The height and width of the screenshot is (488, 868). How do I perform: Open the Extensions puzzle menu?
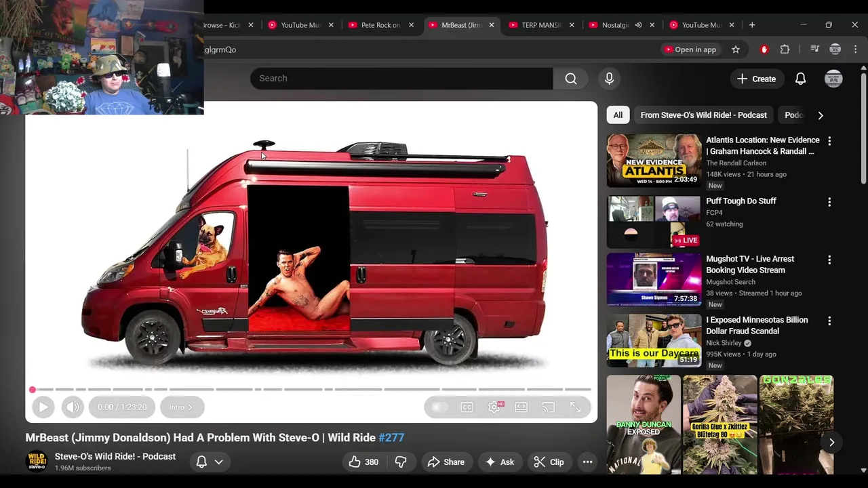(785, 49)
